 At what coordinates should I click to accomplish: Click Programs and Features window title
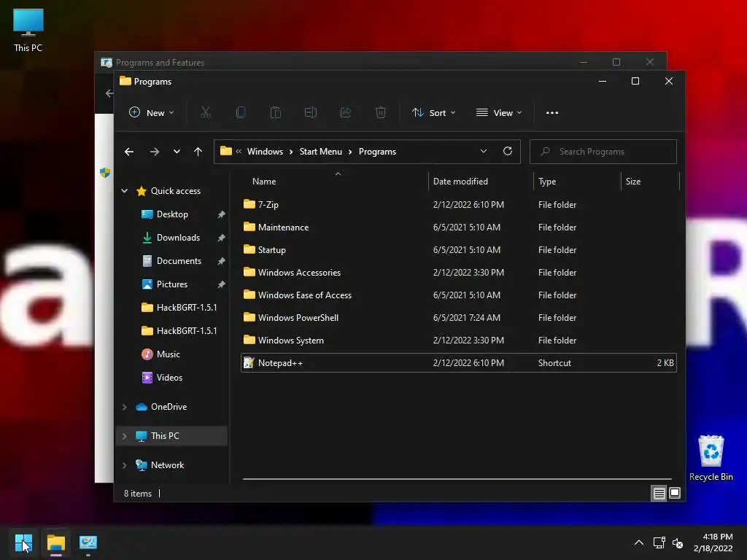tap(160, 63)
